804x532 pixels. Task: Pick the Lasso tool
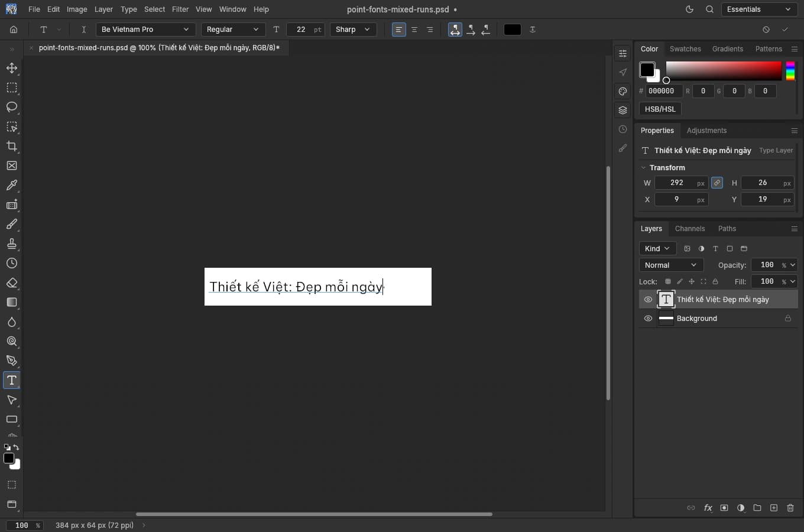coord(12,107)
